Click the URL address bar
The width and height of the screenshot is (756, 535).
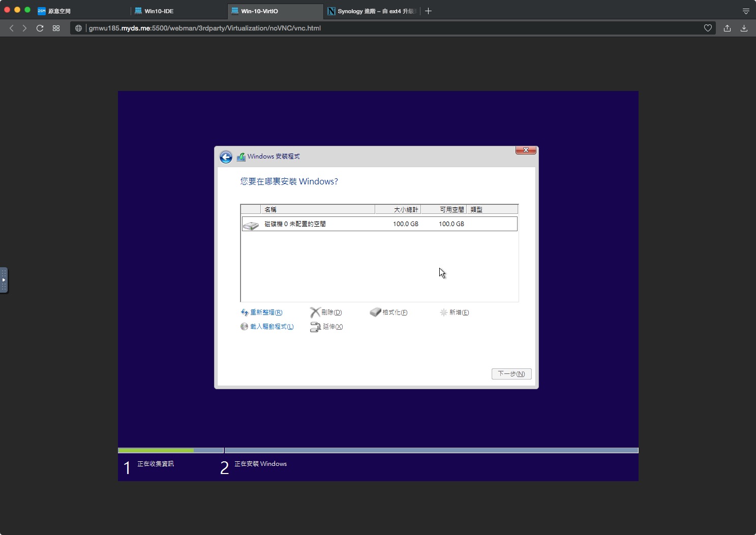pyautogui.click(x=392, y=28)
